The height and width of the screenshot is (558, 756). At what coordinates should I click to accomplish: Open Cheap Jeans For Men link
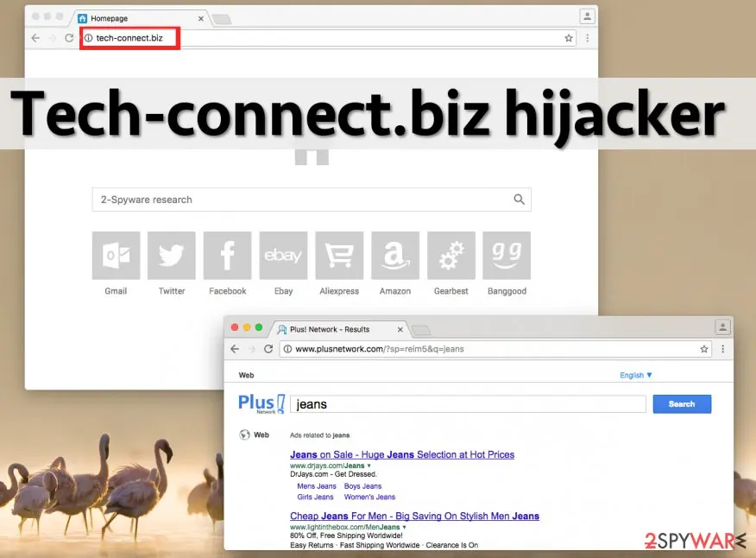click(414, 516)
